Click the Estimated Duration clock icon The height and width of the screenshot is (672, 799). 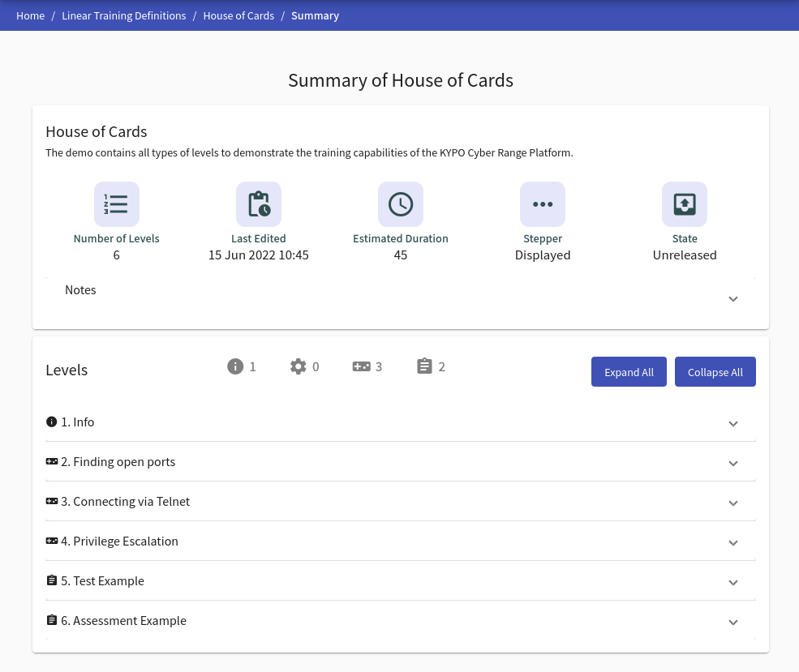tap(401, 204)
